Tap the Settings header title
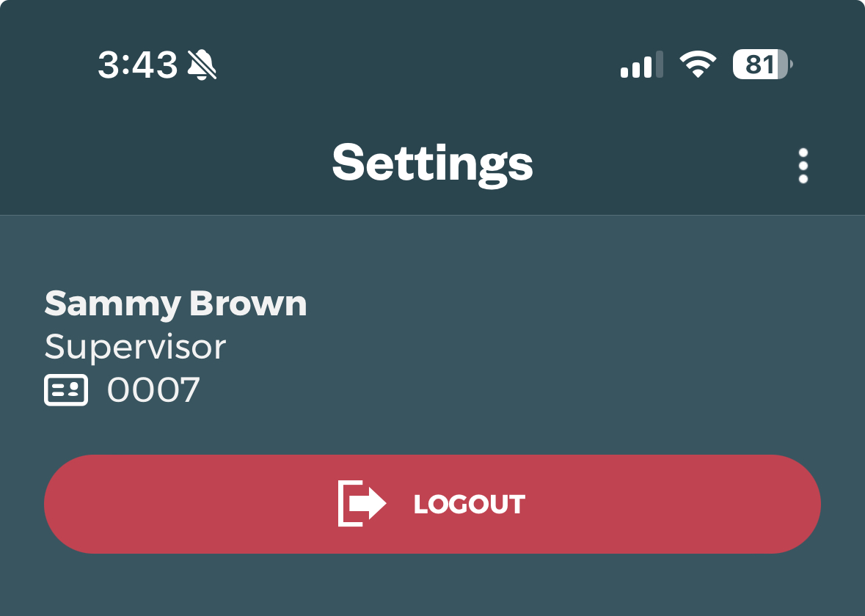The height and width of the screenshot is (616, 865). (x=432, y=163)
